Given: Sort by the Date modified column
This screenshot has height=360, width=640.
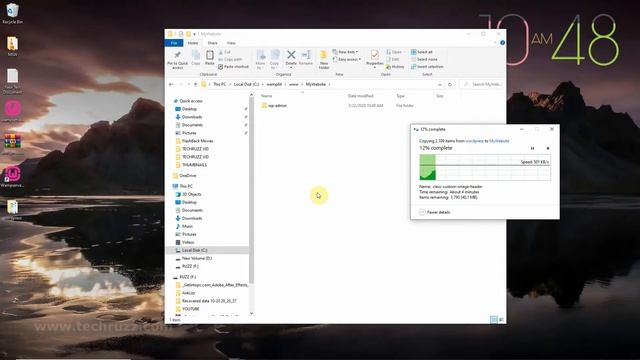Looking at the screenshot, I should (361, 96).
